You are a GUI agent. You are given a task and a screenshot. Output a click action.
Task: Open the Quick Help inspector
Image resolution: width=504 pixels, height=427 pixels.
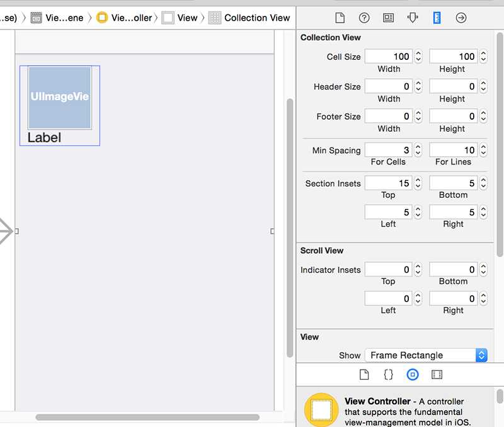pyautogui.click(x=364, y=18)
